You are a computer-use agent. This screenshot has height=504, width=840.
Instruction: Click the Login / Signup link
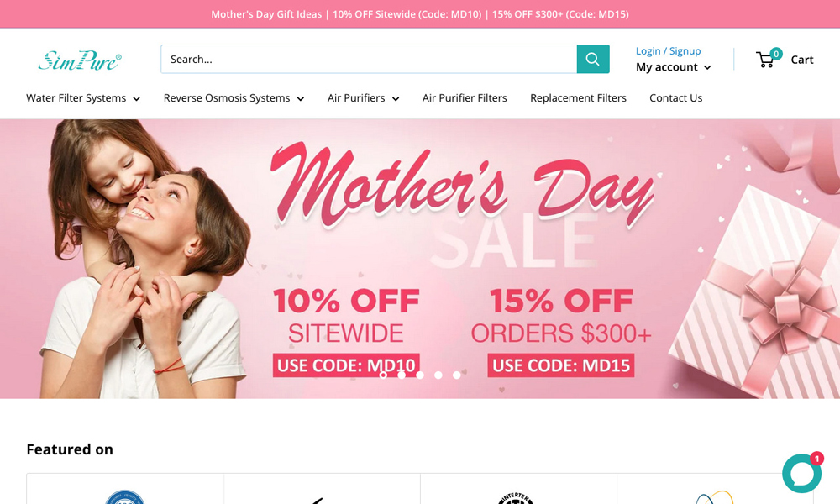pyautogui.click(x=668, y=51)
